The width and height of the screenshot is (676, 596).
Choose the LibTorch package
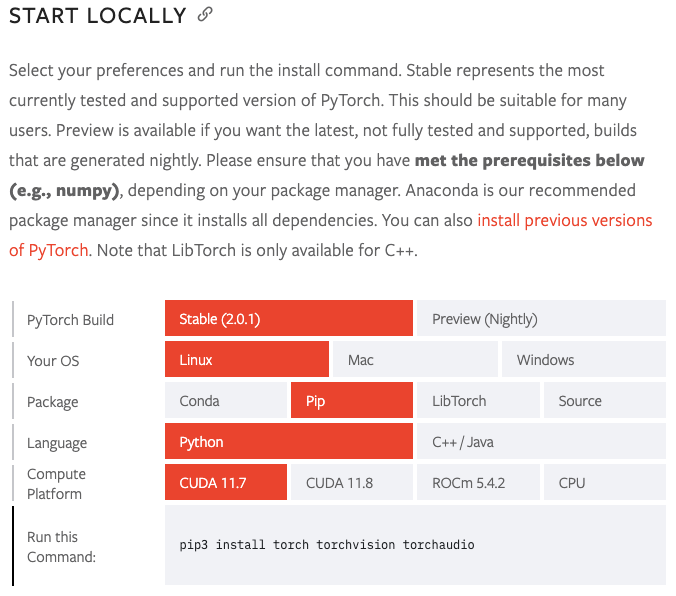pyautogui.click(x=477, y=401)
